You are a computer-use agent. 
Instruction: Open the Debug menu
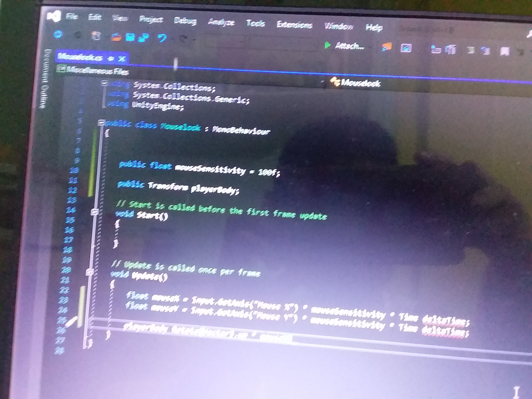tap(185, 21)
